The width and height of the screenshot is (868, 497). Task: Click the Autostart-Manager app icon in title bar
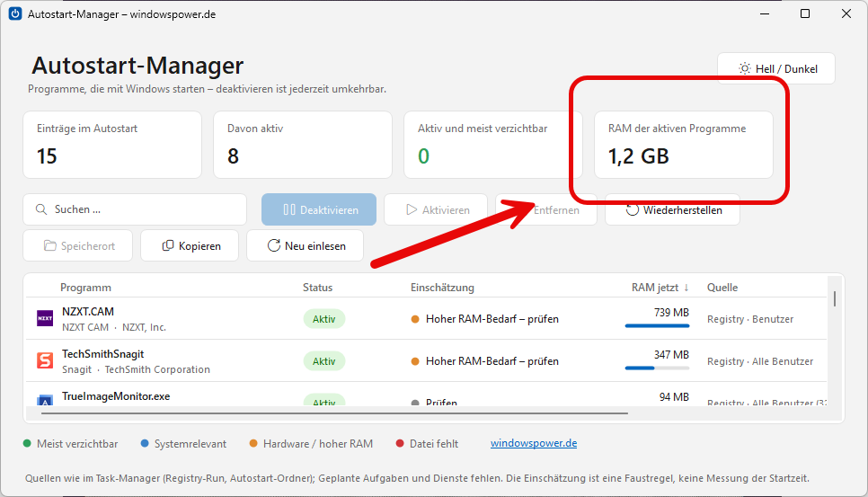click(15, 13)
